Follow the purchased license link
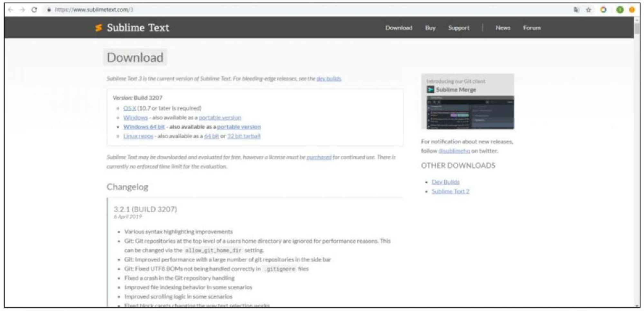This screenshot has height=311, width=644. [x=319, y=157]
